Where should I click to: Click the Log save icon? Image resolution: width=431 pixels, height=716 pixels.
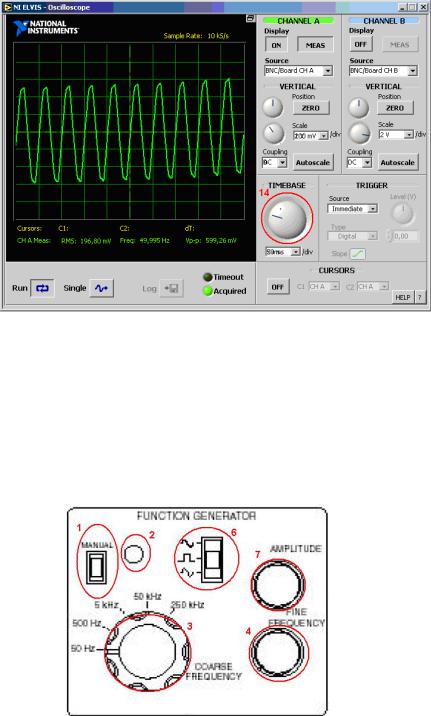[x=172, y=288]
